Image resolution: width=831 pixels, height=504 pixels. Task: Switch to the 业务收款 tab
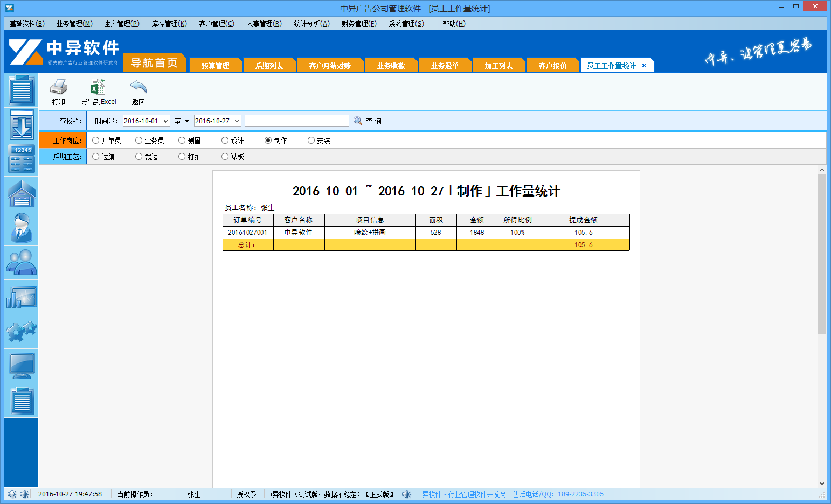(x=391, y=65)
